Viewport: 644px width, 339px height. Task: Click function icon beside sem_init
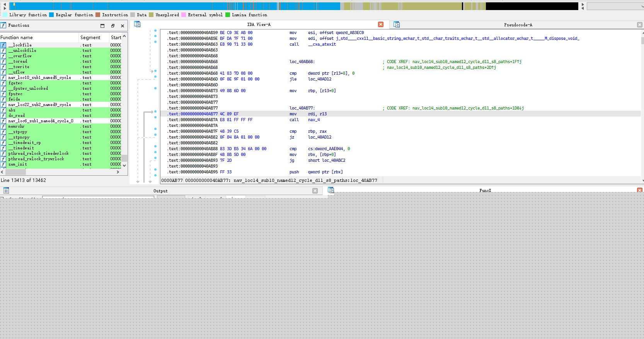[3, 164]
